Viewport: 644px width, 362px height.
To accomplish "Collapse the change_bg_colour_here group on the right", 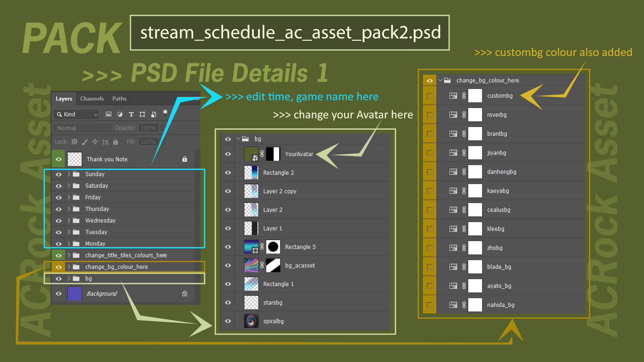I will pos(440,80).
